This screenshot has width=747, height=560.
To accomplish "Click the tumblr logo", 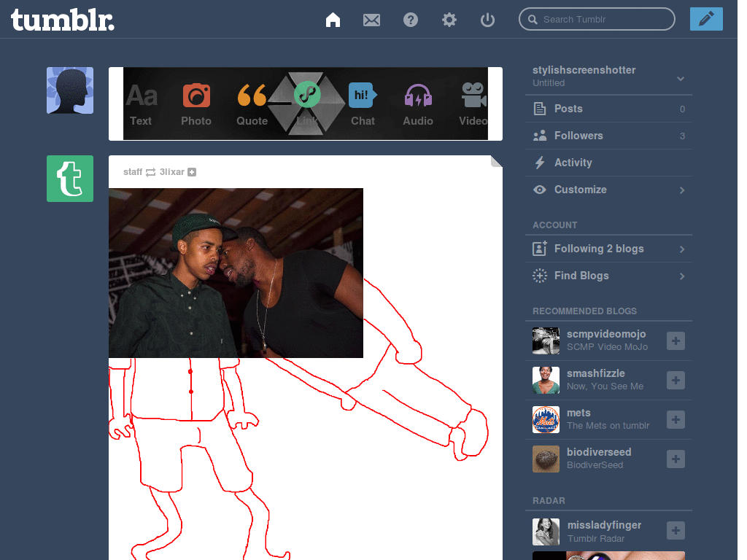I will (x=63, y=20).
